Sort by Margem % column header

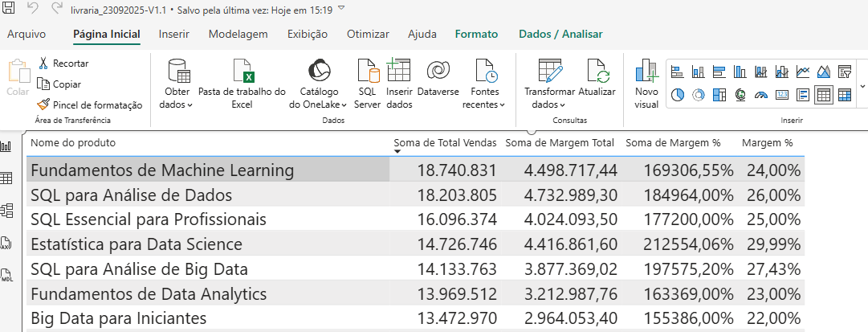tap(768, 142)
